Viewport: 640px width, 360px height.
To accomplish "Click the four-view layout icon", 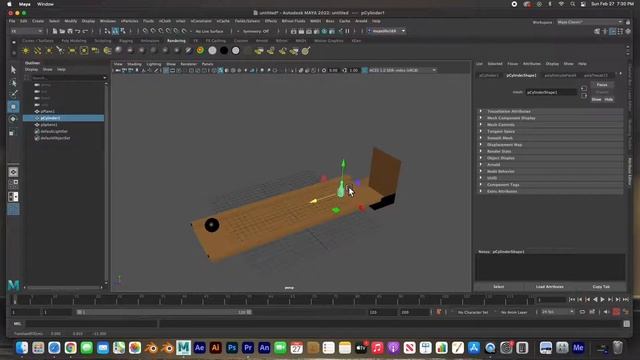I will 13,184.
